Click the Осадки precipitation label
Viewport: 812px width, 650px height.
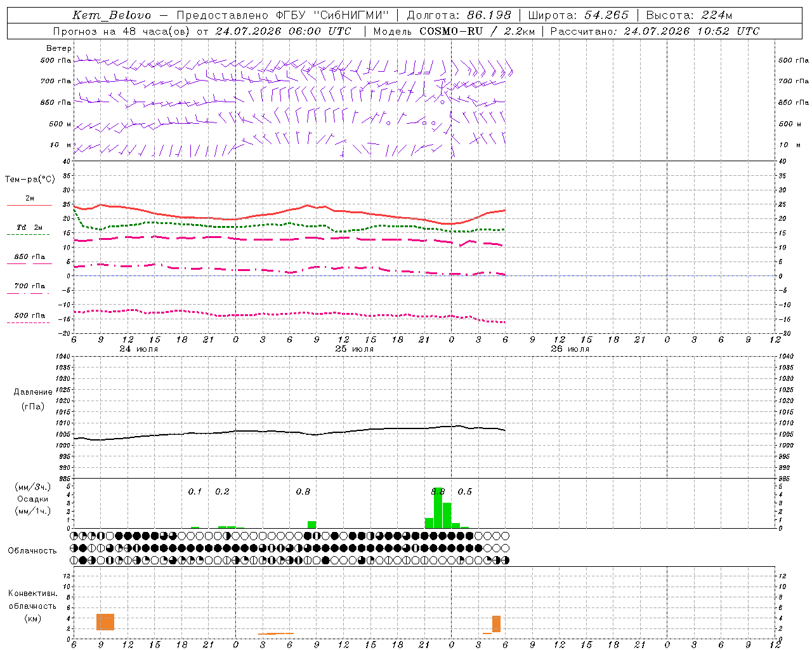coord(32,499)
